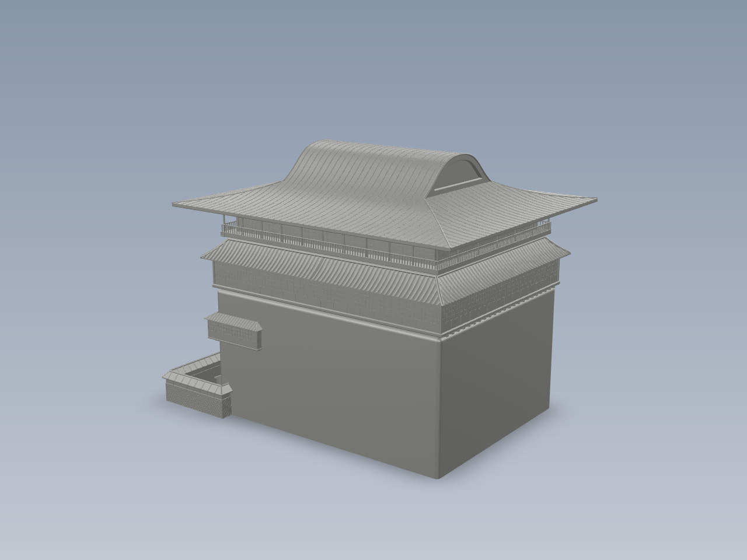Select the low enclosure wall beside the building
Image resolution: width=747 pixels, height=560 pixels.
click(197, 387)
